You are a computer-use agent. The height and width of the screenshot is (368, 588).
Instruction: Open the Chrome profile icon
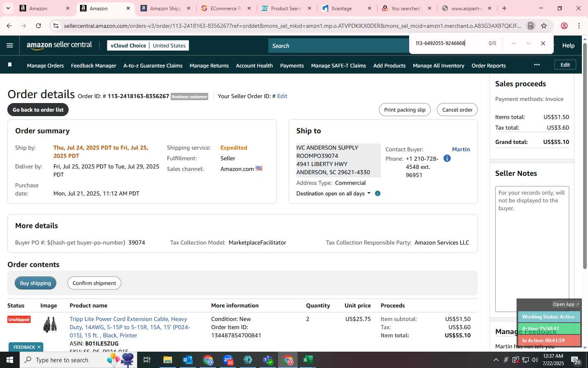point(564,26)
